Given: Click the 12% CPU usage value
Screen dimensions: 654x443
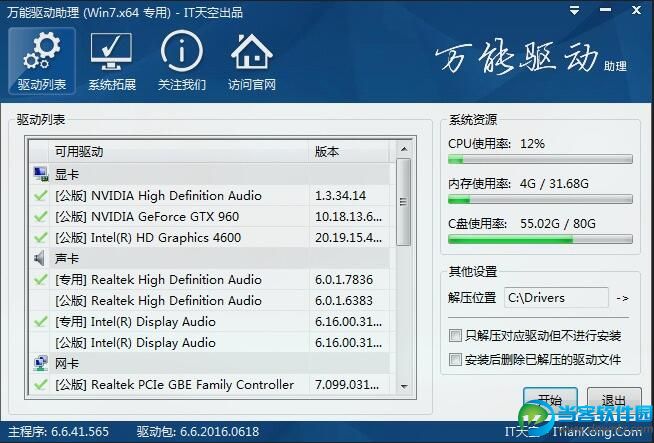Looking at the screenshot, I should tap(532, 144).
